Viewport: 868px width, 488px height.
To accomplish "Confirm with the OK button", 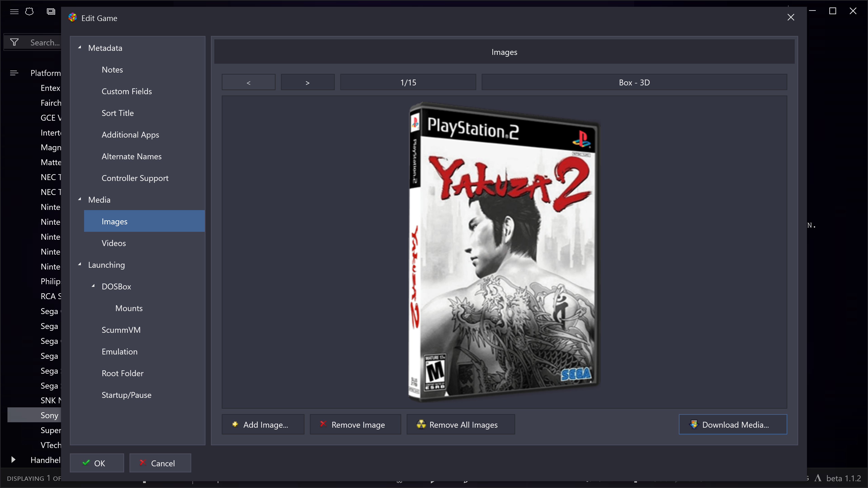I will [97, 463].
